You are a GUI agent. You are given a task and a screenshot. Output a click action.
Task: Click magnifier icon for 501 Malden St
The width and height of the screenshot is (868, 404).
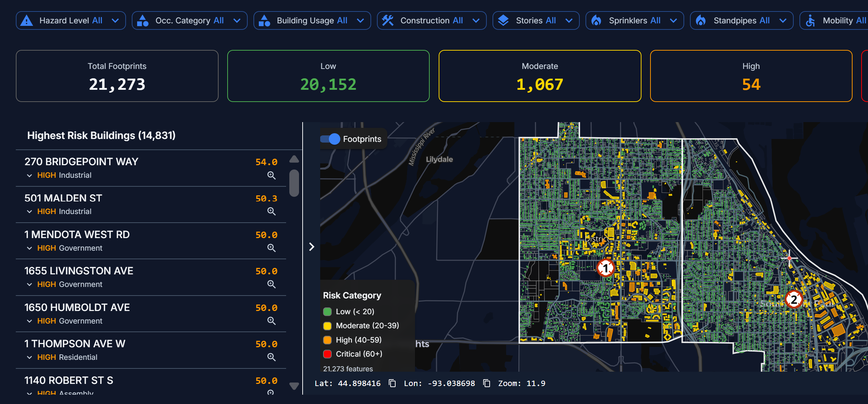[271, 212]
